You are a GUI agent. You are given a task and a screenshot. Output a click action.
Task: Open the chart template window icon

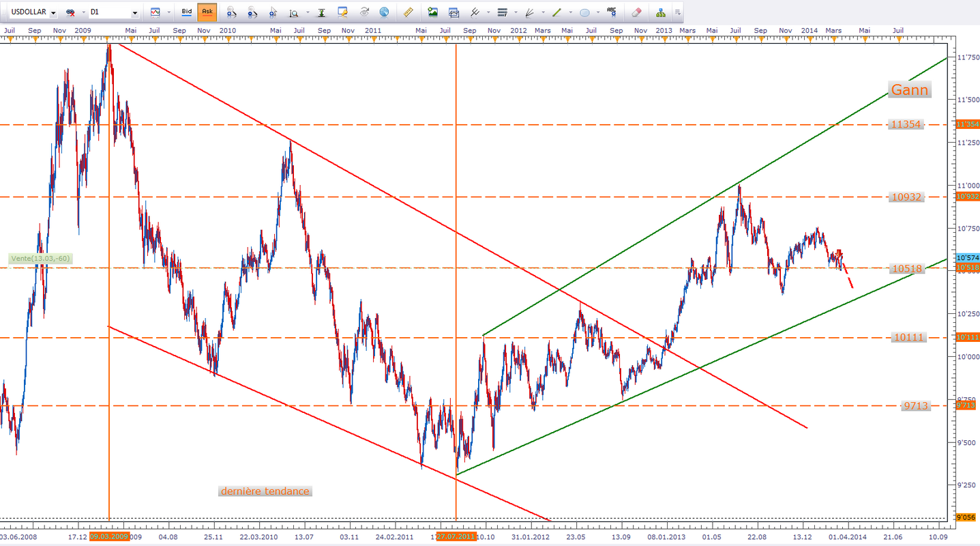coord(454,12)
